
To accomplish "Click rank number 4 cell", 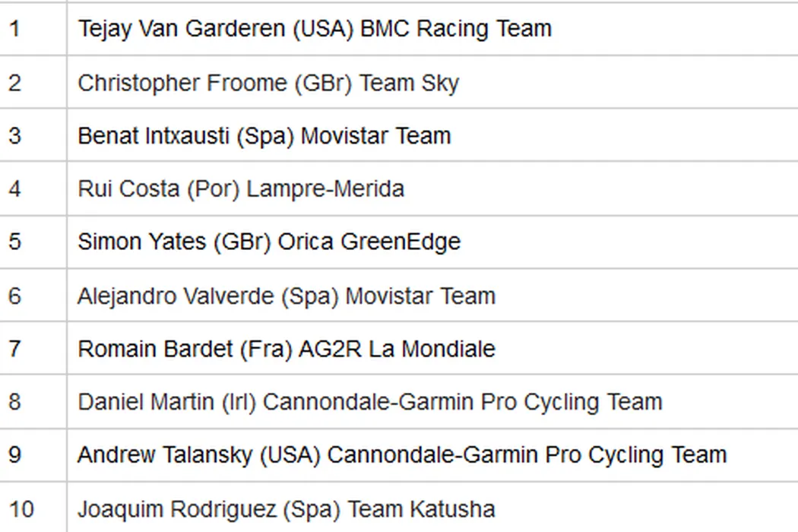I will click(15, 189).
